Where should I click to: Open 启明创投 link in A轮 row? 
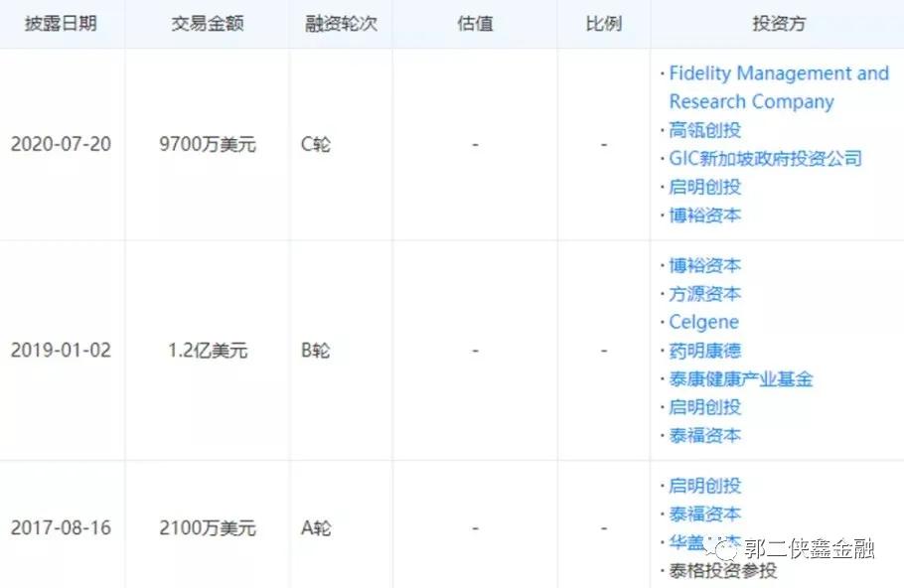click(704, 486)
